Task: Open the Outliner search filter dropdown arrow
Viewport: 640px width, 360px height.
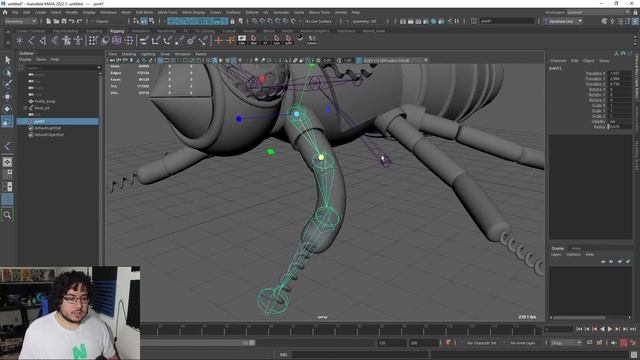Action: [x=98, y=68]
